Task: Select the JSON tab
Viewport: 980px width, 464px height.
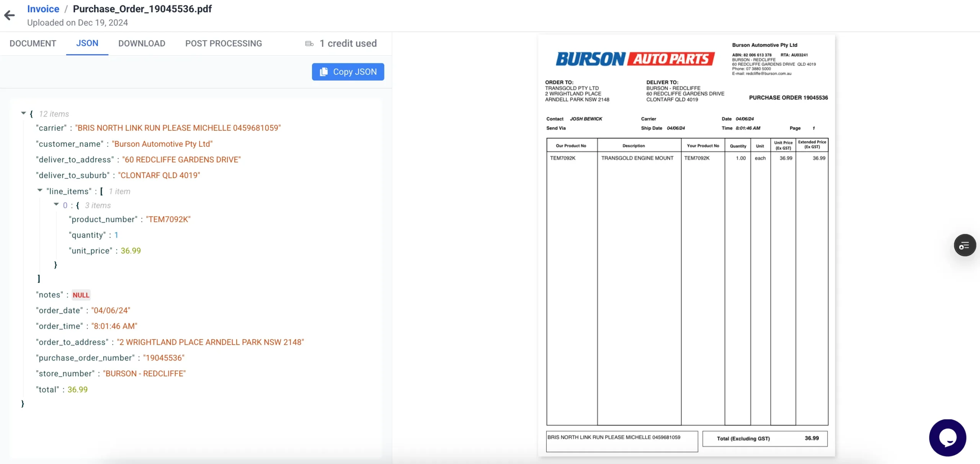Action: pyautogui.click(x=87, y=43)
